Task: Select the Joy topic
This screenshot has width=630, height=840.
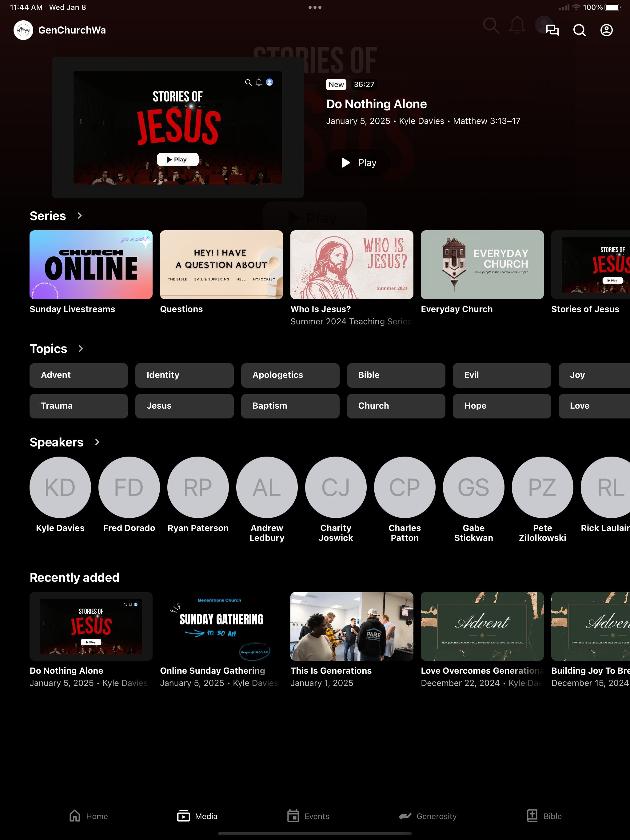Action: tap(594, 375)
